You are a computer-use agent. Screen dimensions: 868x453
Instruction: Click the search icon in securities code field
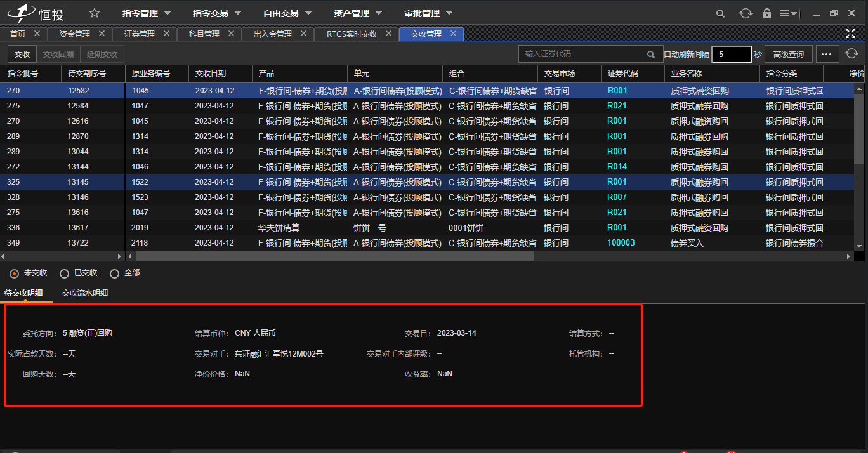[x=651, y=55]
